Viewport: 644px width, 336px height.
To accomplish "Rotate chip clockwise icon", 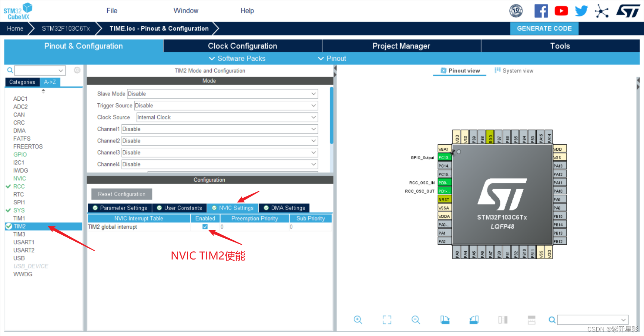I will (445, 320).
